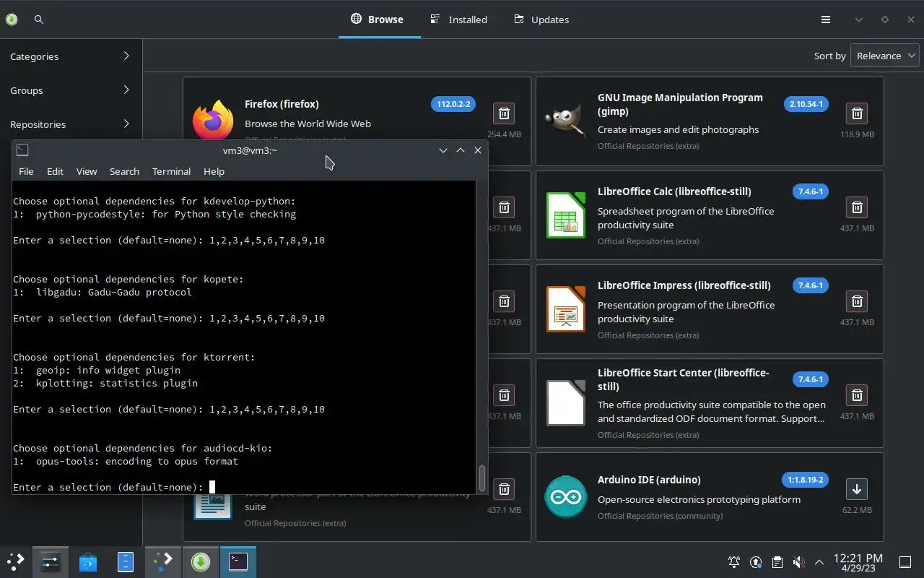Screen dimensions: 924x578
Task: Expand the Categories sidebar entry
Action: pyautogui.click(x=71, y=56)
